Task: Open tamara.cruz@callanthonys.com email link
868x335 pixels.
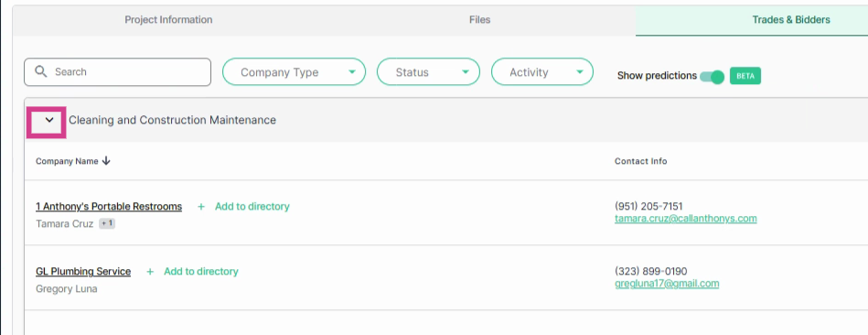Action: [685, 219]
